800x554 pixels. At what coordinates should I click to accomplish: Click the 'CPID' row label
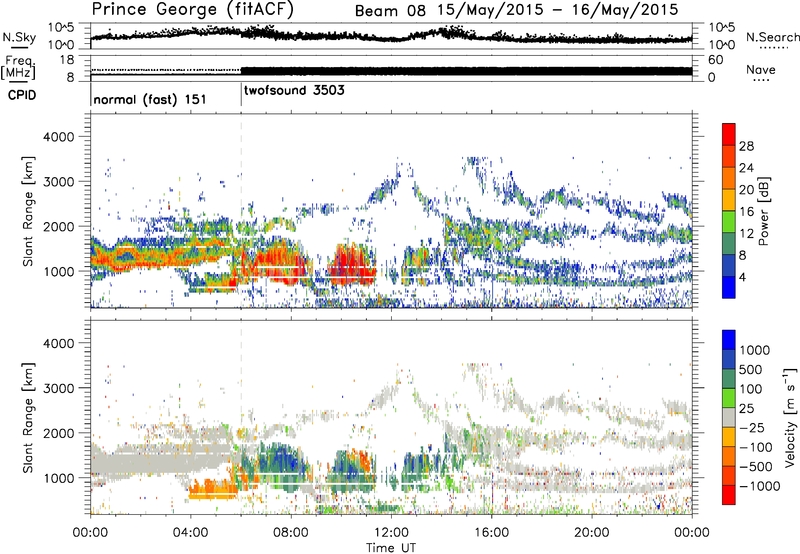(22, 95)
